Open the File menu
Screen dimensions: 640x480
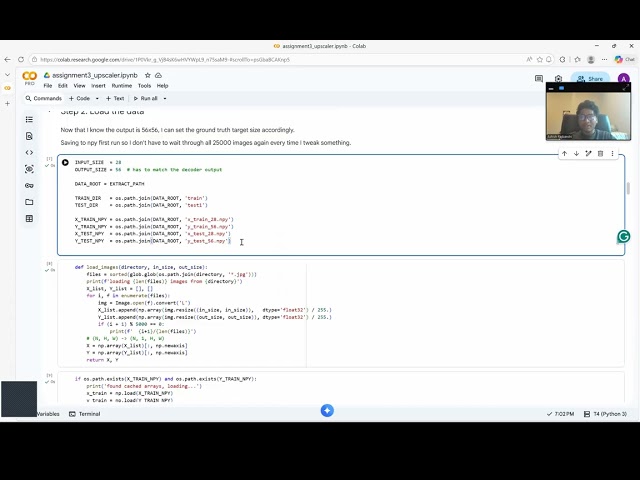[48, 86]
